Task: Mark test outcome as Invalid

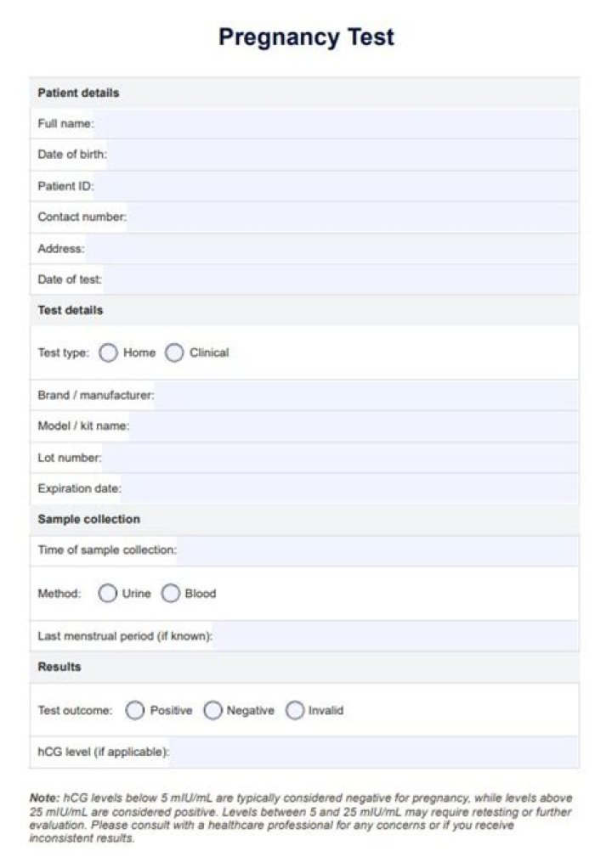Action: pyautogui.click(x=295, y=710)
